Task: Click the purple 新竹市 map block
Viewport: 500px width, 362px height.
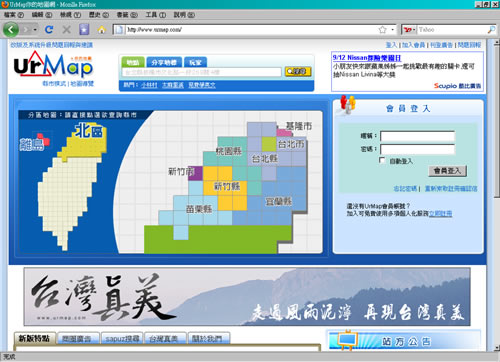Action: (195, 173)
